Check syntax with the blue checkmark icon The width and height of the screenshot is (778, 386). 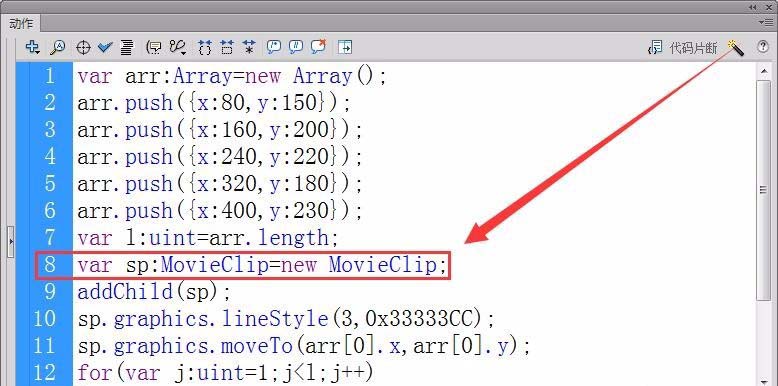[105, 48]
